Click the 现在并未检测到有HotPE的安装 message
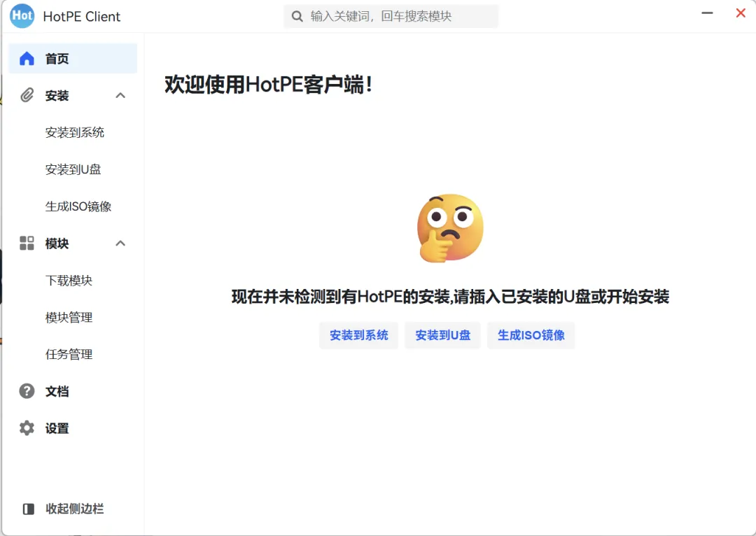The width and height of the screenshot is (756, 536). pyautogui.click(x=450, y=297)
